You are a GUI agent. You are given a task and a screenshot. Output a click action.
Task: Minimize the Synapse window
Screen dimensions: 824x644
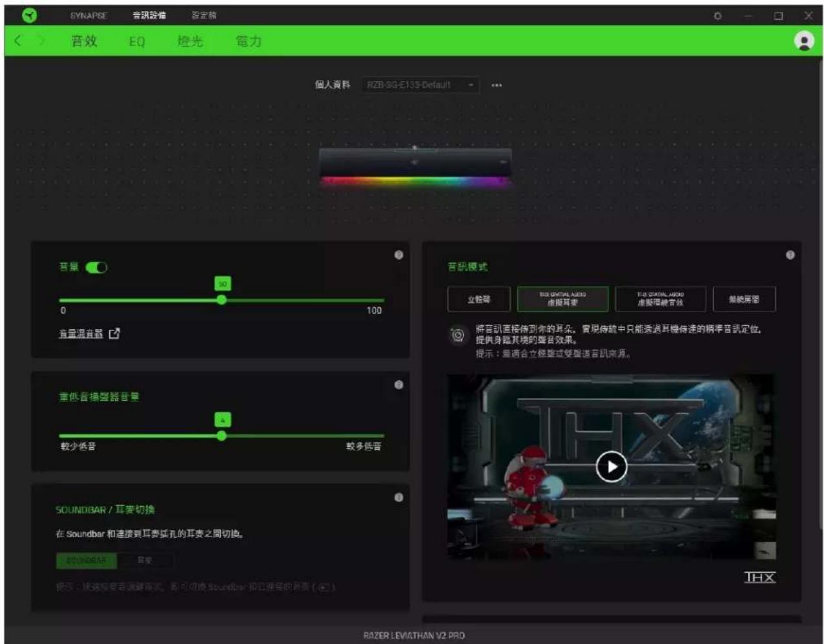[748, 15]
